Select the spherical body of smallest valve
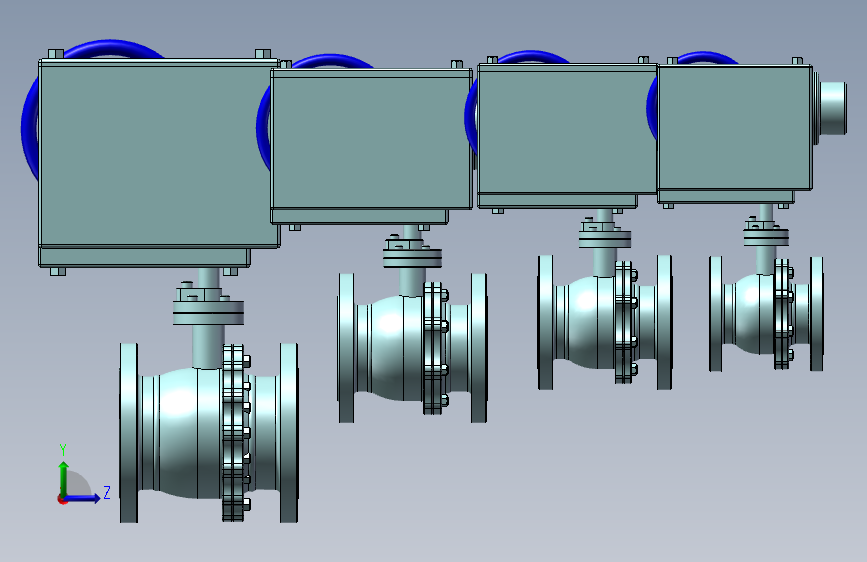 pyautogui.click(x=754, y=314)
